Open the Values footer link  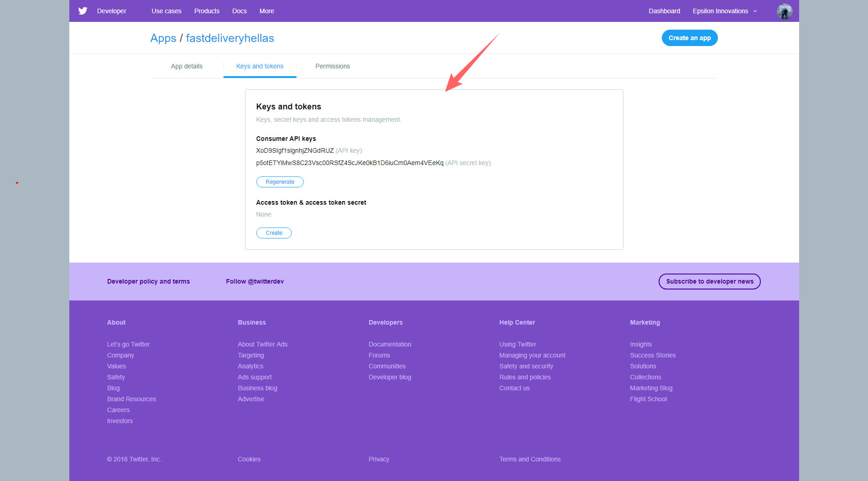point(116,366)
